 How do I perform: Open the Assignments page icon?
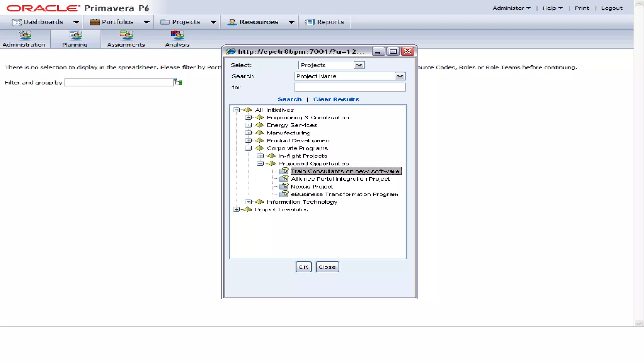pos(126,35)
